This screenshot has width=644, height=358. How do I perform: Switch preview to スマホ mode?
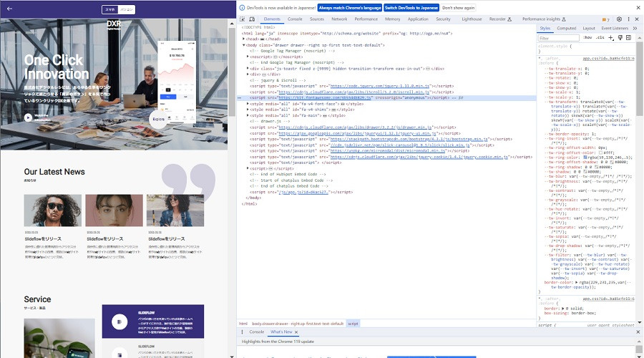pyautogui.click(x=110, y=9)
